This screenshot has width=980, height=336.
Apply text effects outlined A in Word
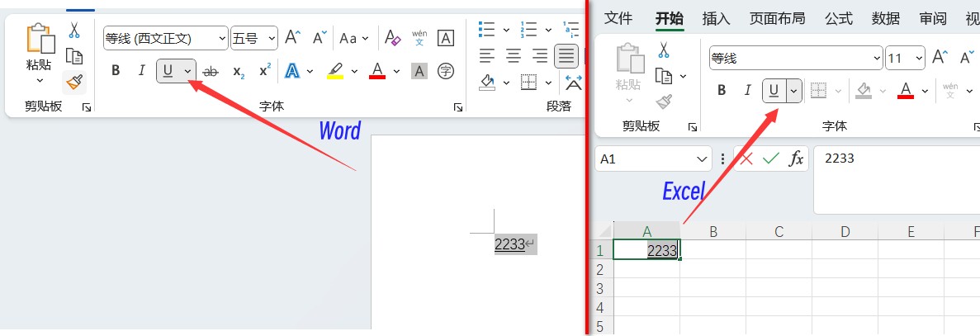[x=292, y=70]
